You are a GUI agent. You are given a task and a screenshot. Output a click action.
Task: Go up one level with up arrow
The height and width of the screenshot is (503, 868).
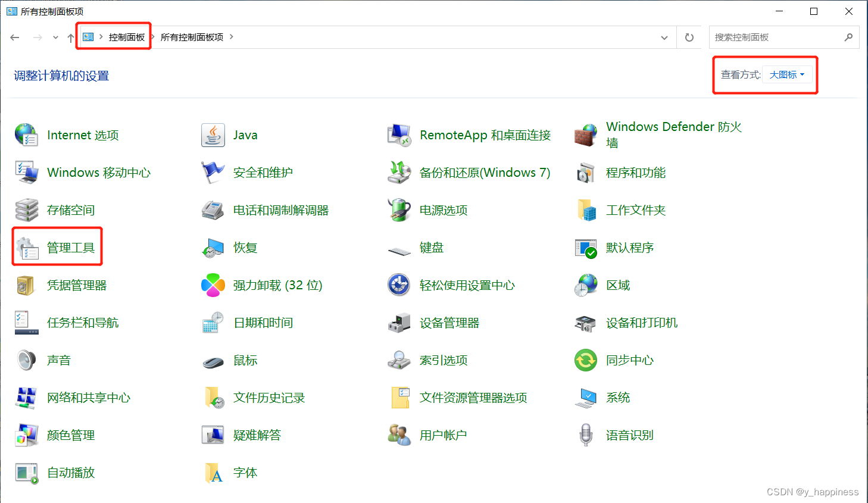pos(71,38)
